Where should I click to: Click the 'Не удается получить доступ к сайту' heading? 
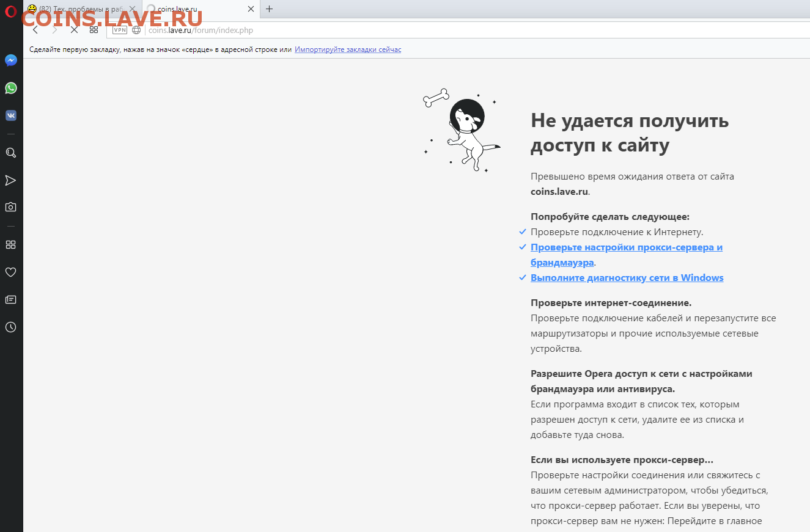pyautogui.click(x=630, y=133)
